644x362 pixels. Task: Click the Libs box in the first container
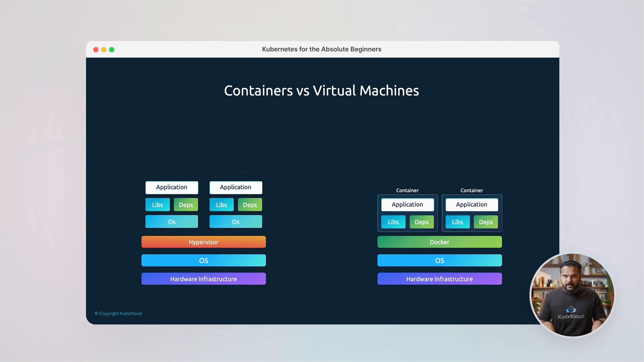[x=393, y=222]
